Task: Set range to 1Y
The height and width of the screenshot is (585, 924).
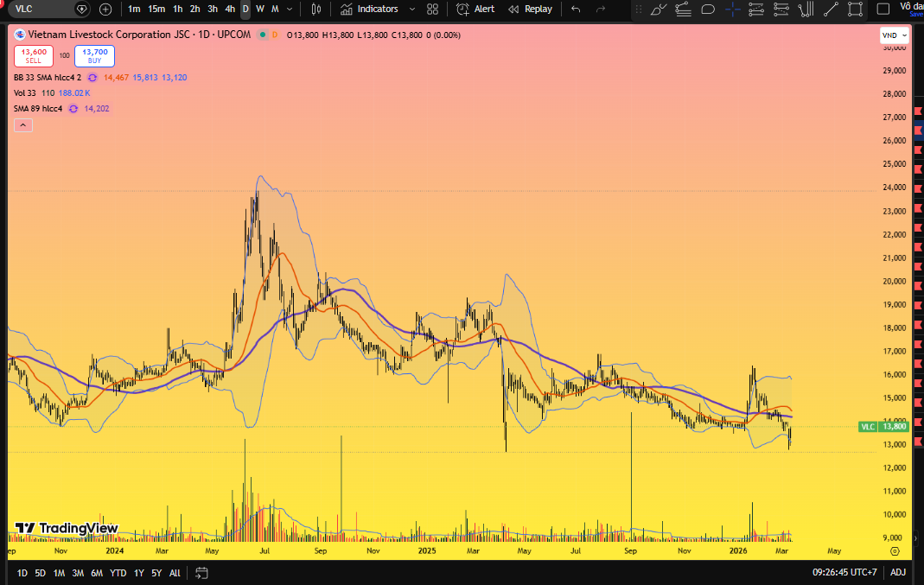Action: (x=139, y=573)
